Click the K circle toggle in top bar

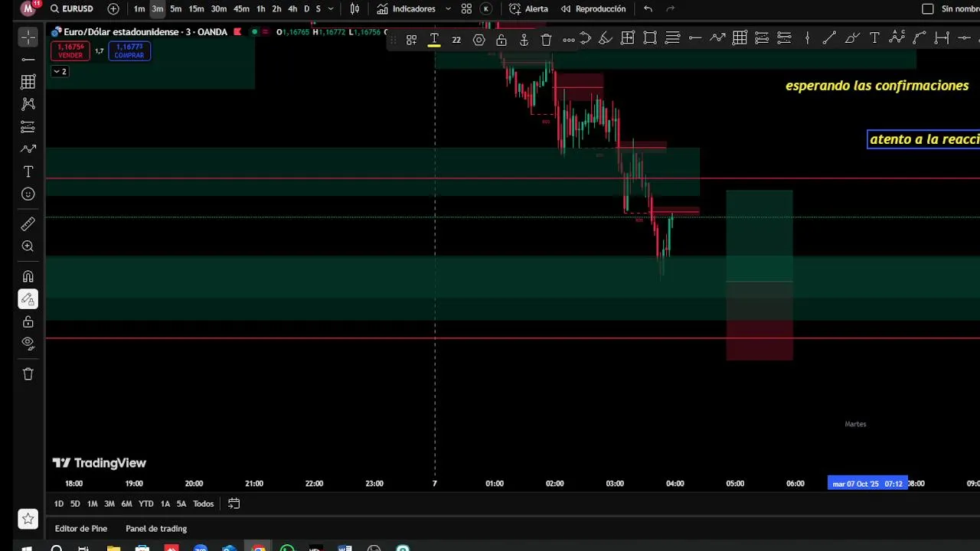[485, 8]
